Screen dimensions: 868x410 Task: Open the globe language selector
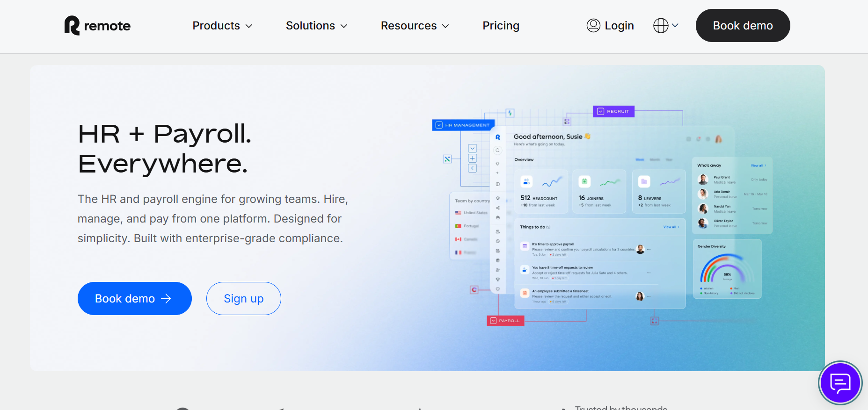click(665, 26)
